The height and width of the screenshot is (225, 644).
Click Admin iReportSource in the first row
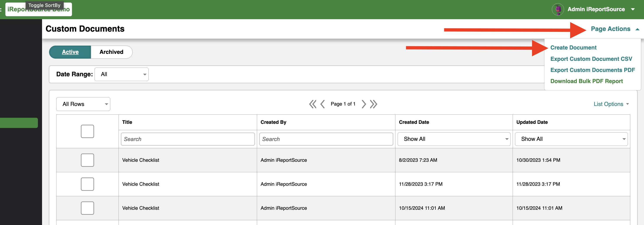click(283, 160)
